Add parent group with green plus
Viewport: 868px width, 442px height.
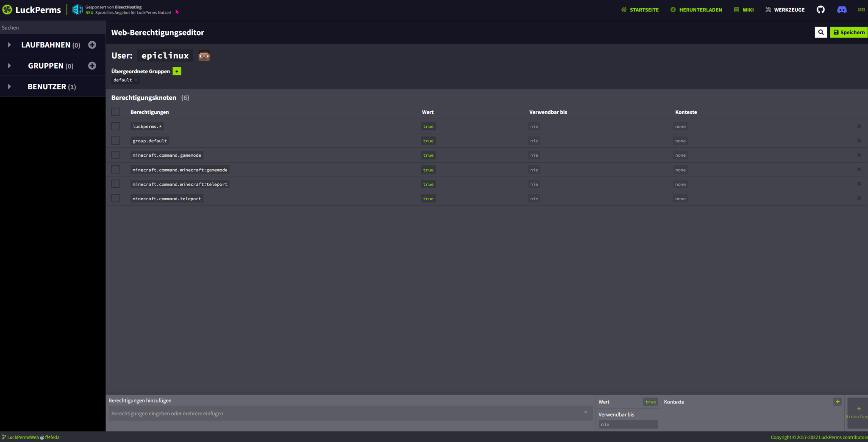coord(177,71)
